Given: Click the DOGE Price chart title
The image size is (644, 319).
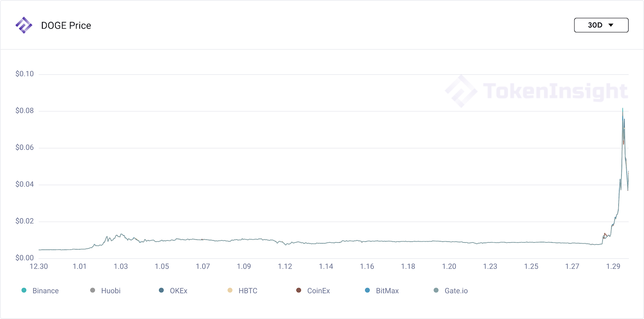Looking at the screenshot, I should pos(66,25).
